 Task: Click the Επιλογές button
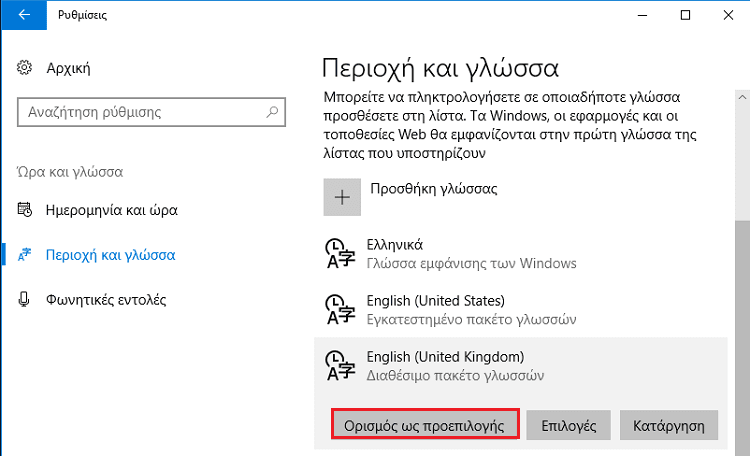568,425
